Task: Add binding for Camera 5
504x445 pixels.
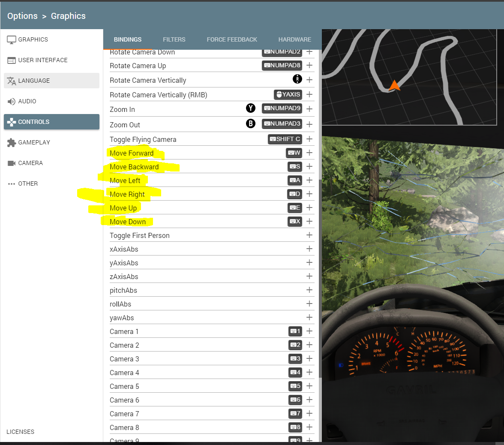Action: pos(309,386)
